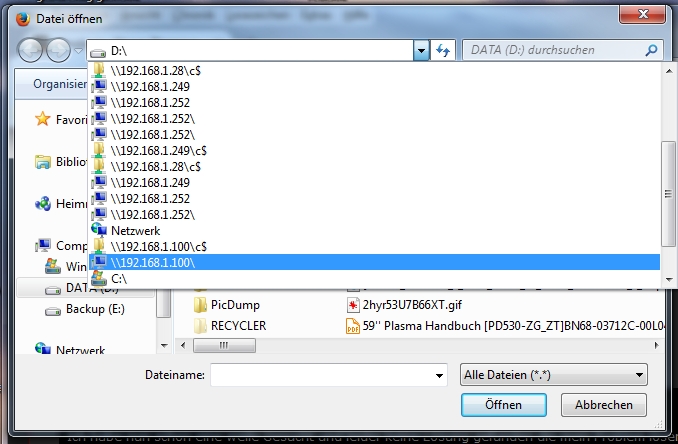Expand the Alle Dateien file type dropdown
This screenshot has width=678, height=444.
pos(639,375)
